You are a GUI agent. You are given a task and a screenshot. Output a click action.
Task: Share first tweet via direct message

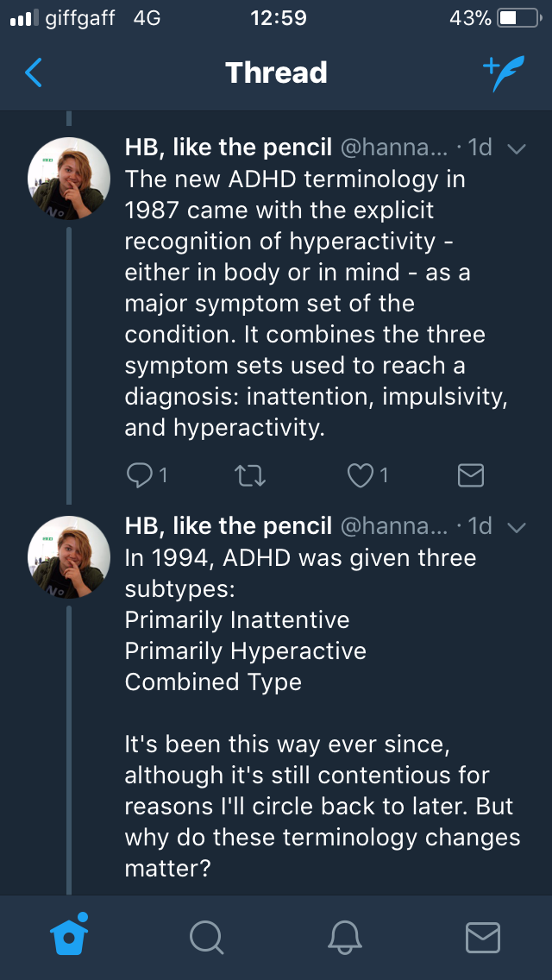pyautogui.click(x=470, y=474)
